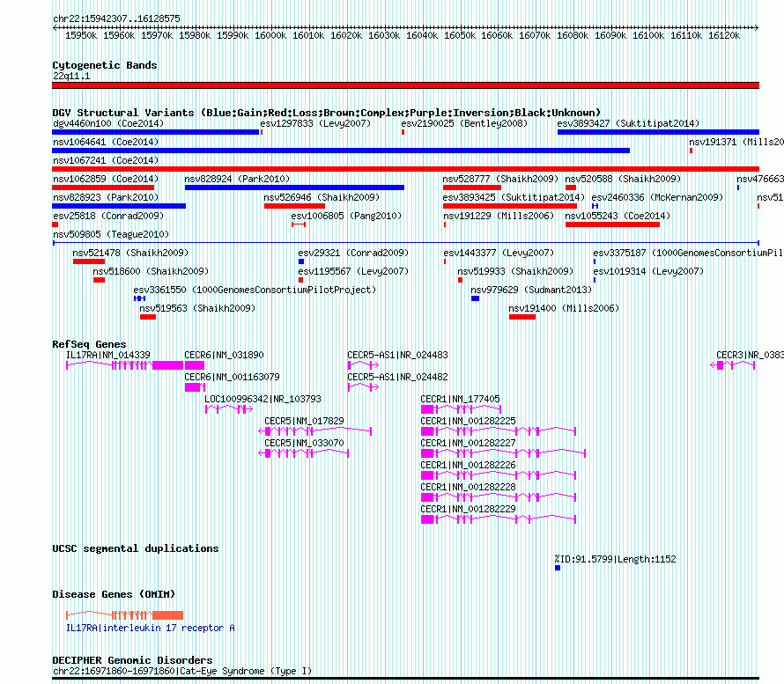Click nsv1062859 (Coe2014) label
Screen dimensions: 784x684
click(x=106, y=179)
